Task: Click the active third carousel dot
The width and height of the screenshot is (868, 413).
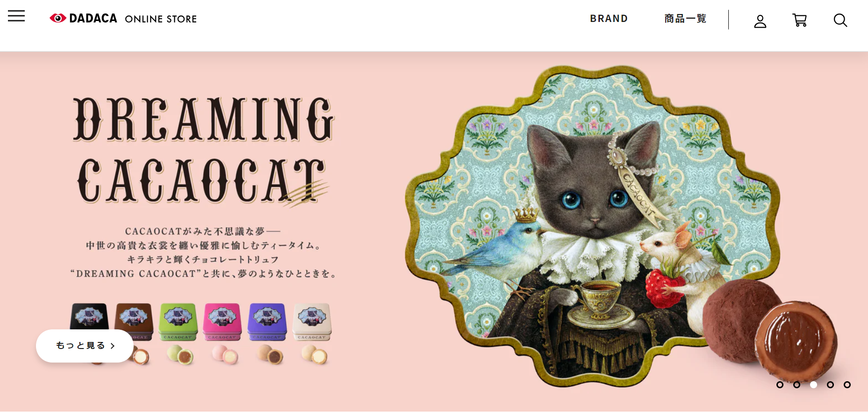Action: tap(813, 385)
